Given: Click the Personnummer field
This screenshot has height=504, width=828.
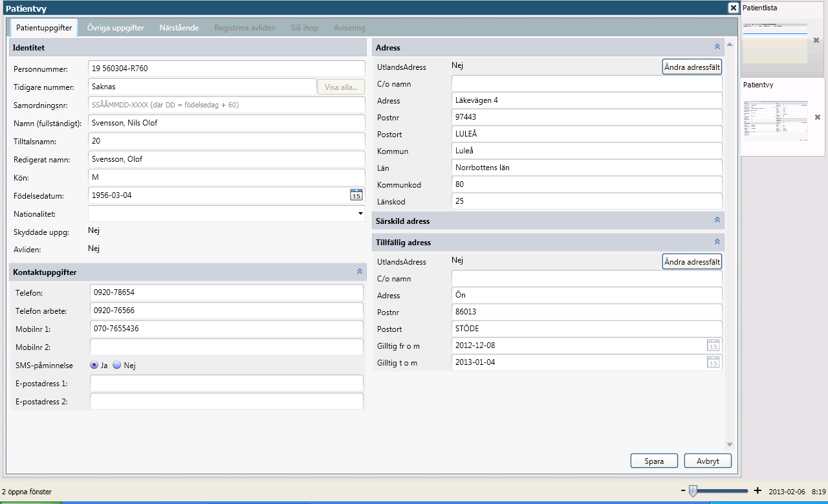Looking at the screenshot, I should [226, 68].
